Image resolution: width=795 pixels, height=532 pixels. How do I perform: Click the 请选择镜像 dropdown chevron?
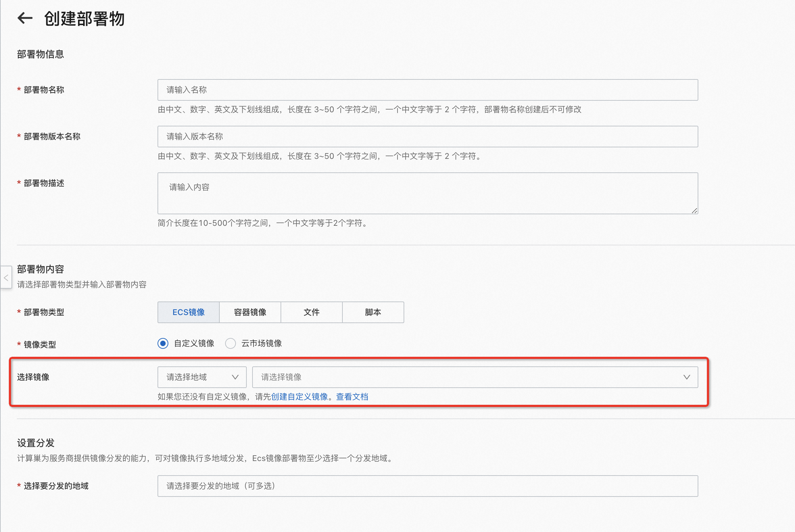click(x=686, y=377)
